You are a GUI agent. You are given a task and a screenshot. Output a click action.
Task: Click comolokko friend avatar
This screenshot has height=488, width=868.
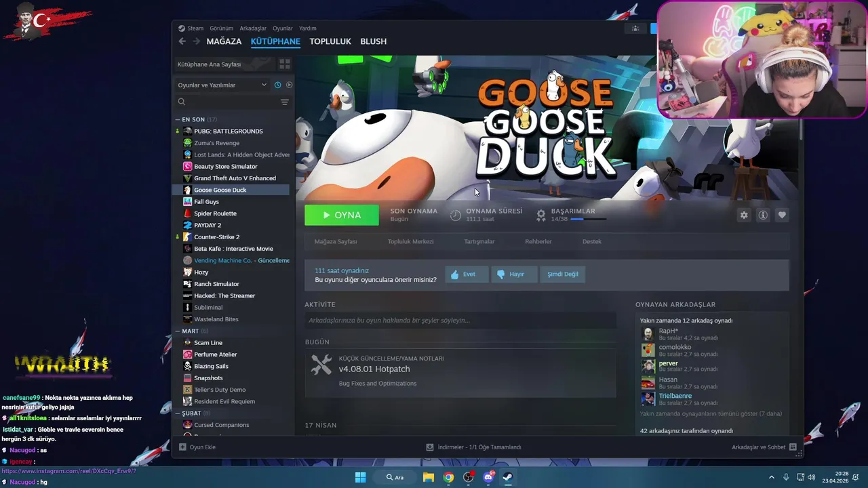click(x=648, y=350)
